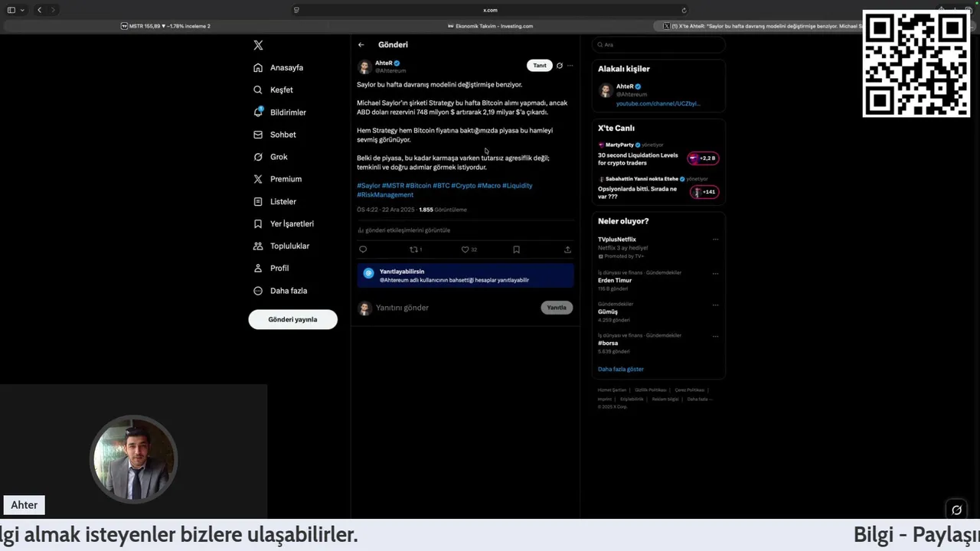Click AhteR's avatar in the post header
Screen dimensions: 980x551
pos(364,67)
